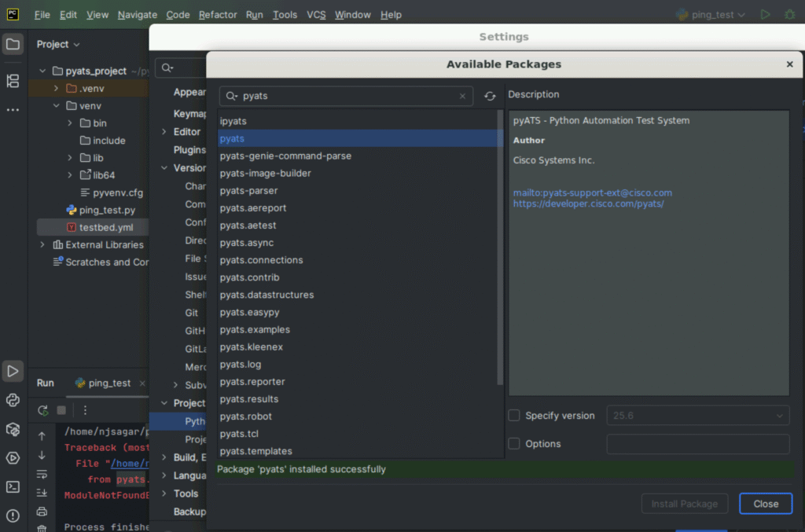Select Plugins in Settings sidebar
The width and height of the screenshot is (805, 532).
(189, 150)
